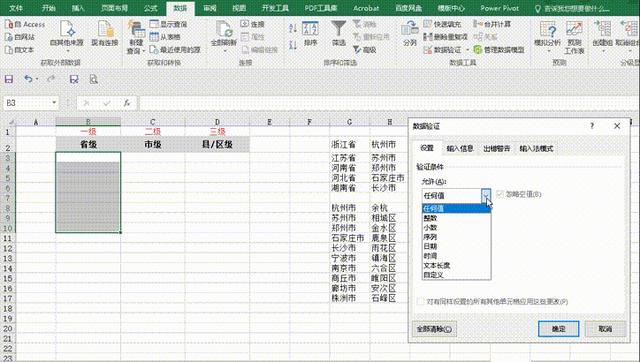
Task: Click the insert function fx icon
Action: click(x=127, y=103)
